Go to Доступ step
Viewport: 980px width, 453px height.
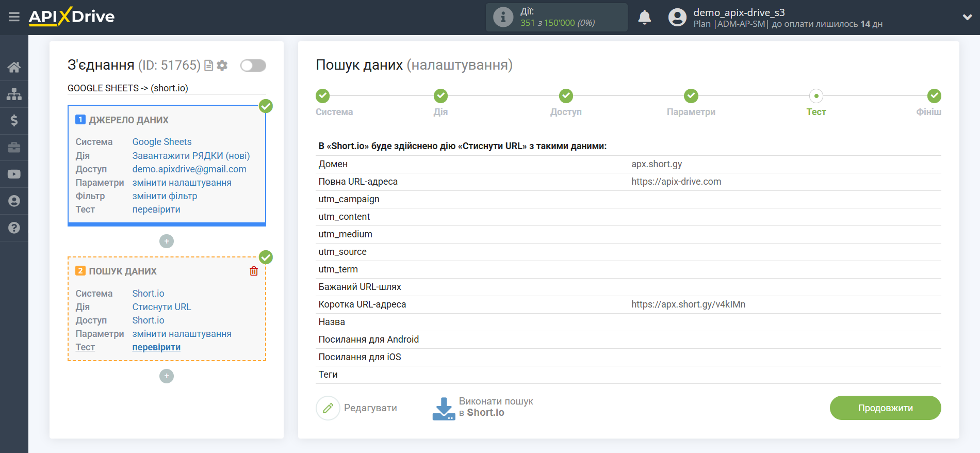[566, 96]
